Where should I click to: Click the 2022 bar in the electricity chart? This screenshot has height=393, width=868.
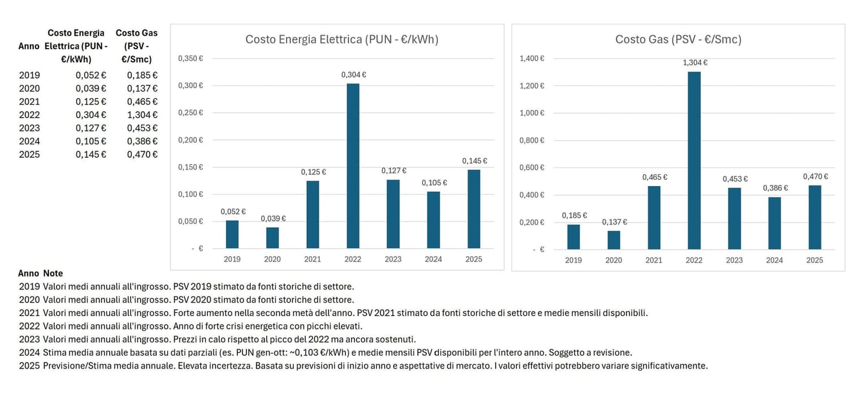tap(353, 166)
